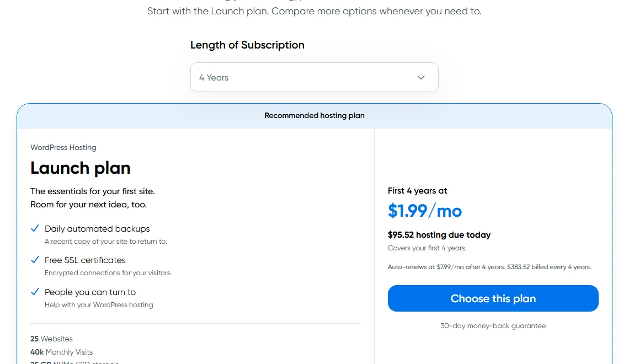Select the 4 Years text in dropdown
Viewport: 629px width, 364px height.
pyautogui.click(x=214, y=78)
